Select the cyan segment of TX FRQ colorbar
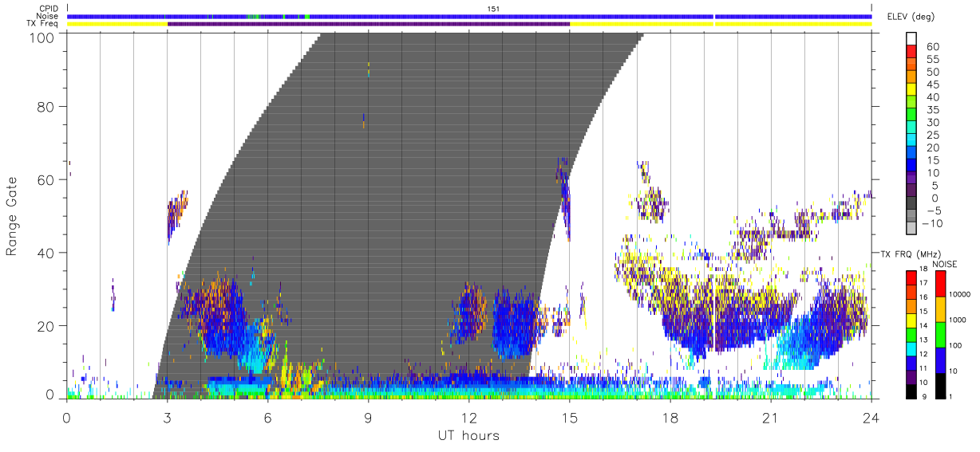 tap(911, 349)
